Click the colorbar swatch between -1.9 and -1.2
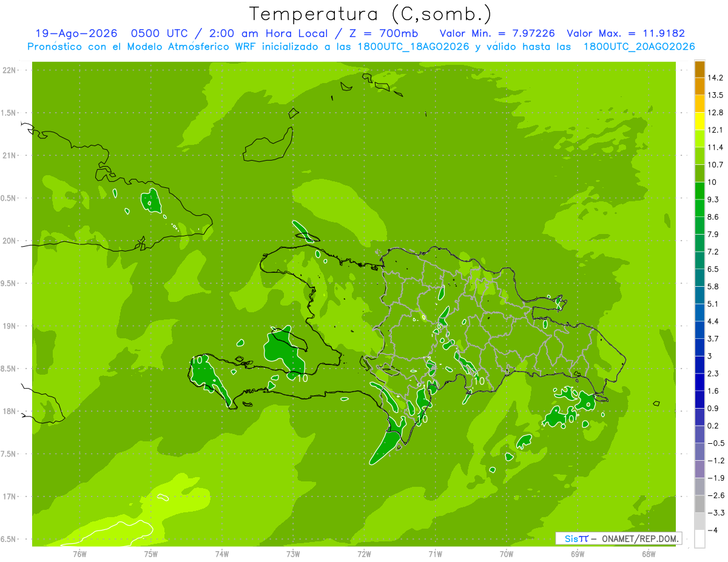The image size is (728, 562). (699, 469)
